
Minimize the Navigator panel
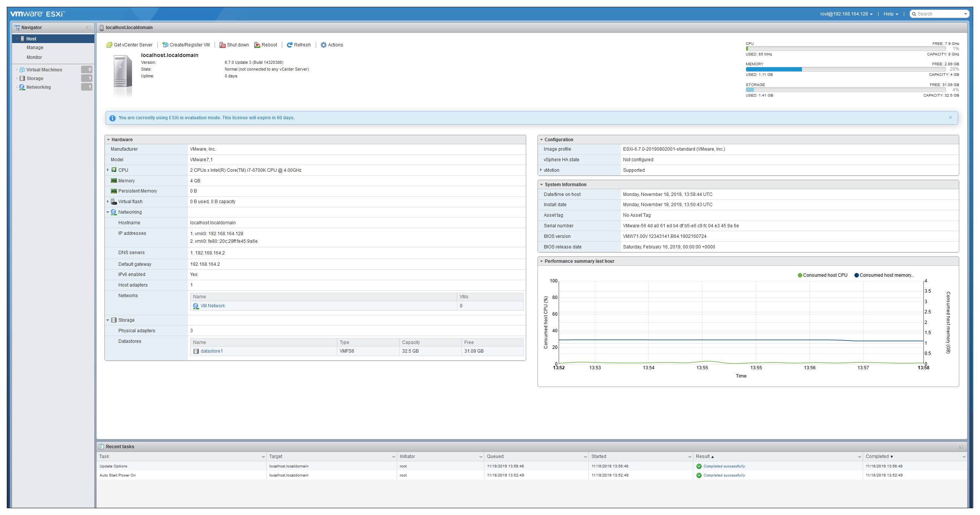pos(88,28)
